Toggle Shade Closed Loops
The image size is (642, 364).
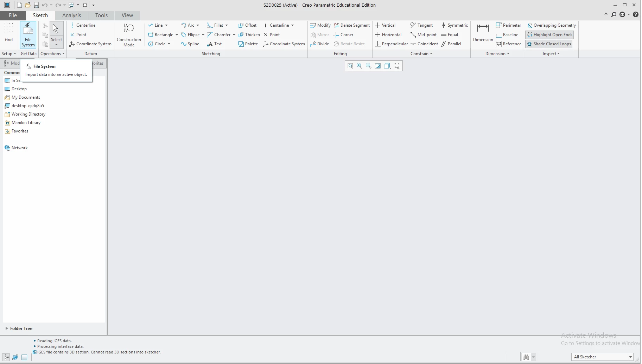point(549,44)
